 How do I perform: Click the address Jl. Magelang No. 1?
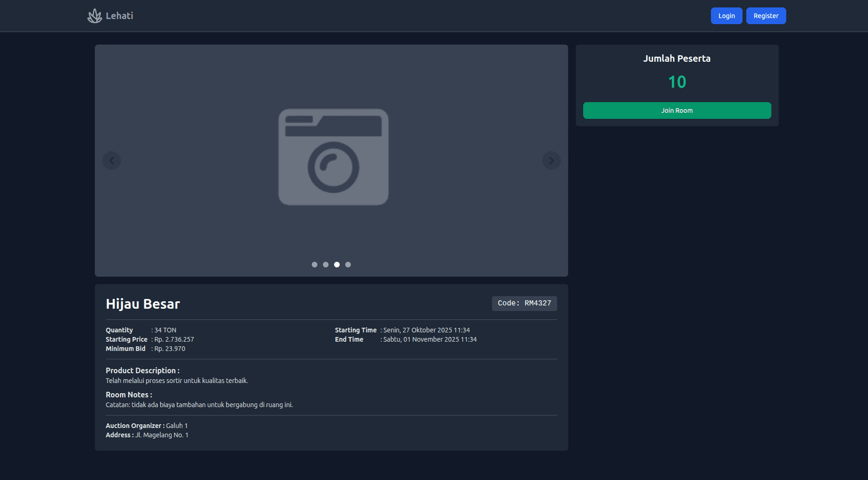[162, 435]
